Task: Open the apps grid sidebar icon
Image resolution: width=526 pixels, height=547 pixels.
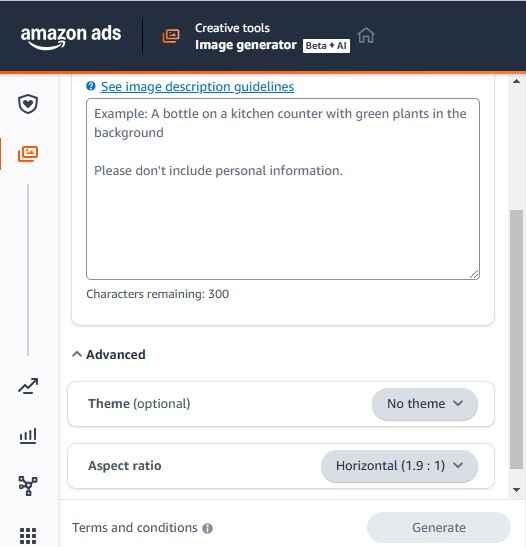Action: (x=28, y=535)
